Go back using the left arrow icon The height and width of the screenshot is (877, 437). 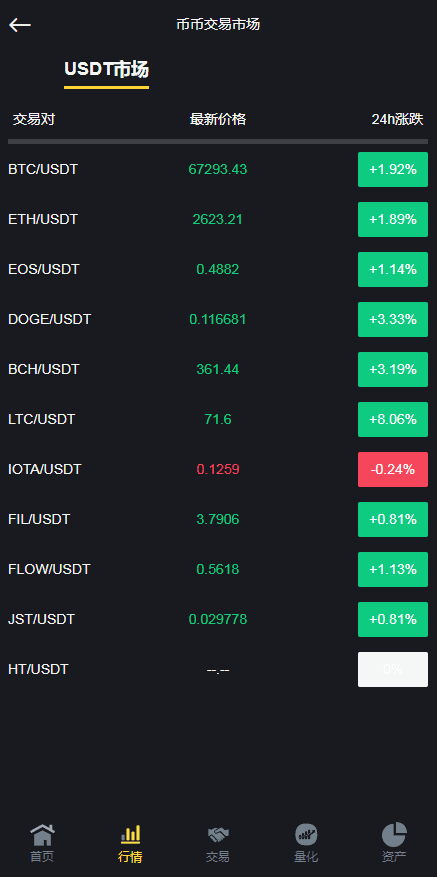click(20, 25)
